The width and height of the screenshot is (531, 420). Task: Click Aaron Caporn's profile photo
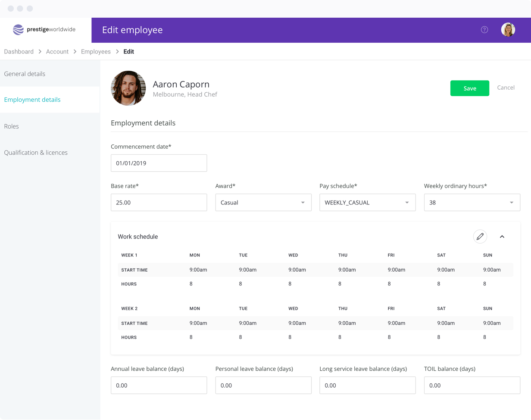tap(128, 88)
